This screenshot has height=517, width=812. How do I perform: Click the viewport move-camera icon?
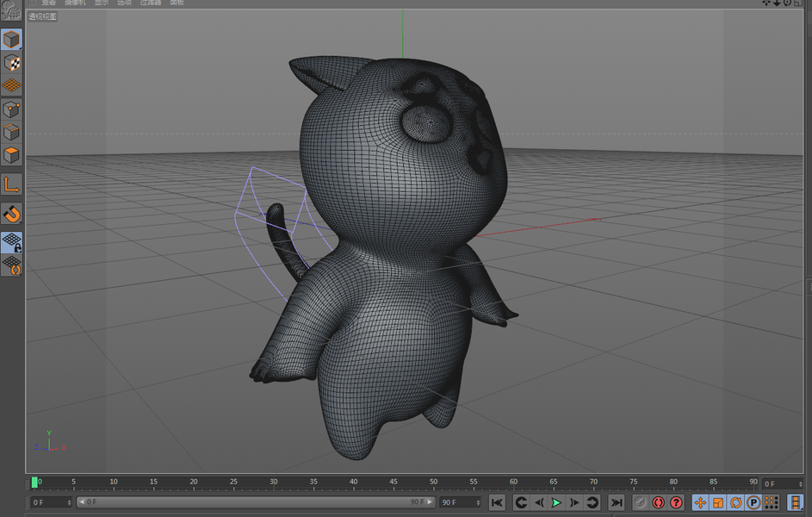766,3
